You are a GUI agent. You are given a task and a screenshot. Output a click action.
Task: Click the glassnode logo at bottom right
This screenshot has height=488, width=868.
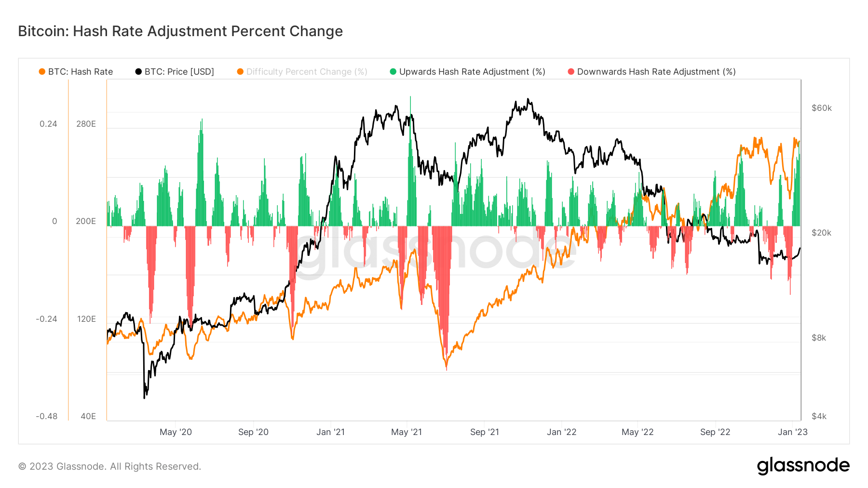coord(803,466)
